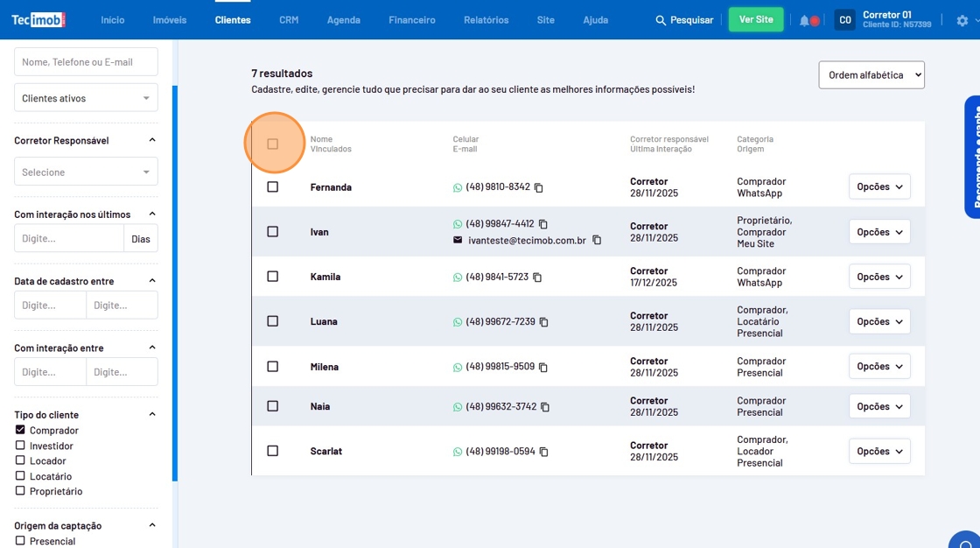
Task: Copy Ivan's email address using copy icon
Action: 597,240
